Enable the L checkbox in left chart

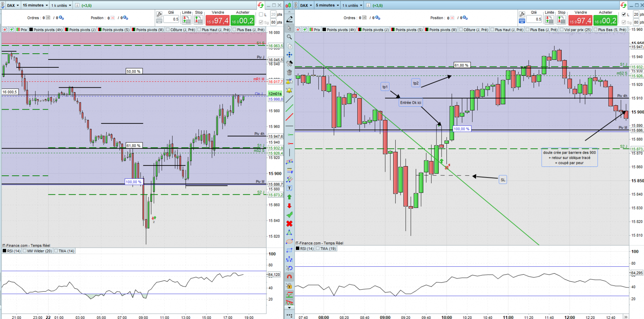click(261, 15)
